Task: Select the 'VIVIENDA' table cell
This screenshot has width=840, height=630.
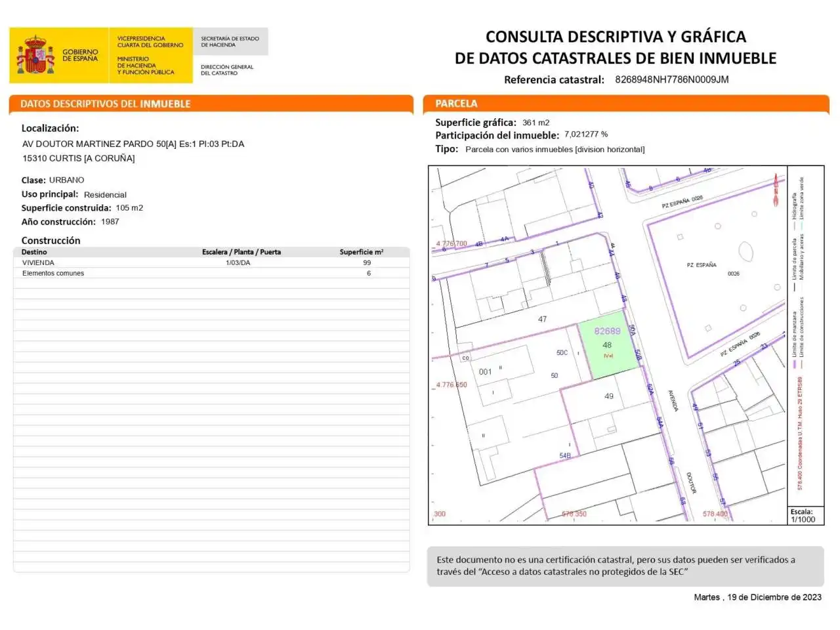Action: coord(38,262)
